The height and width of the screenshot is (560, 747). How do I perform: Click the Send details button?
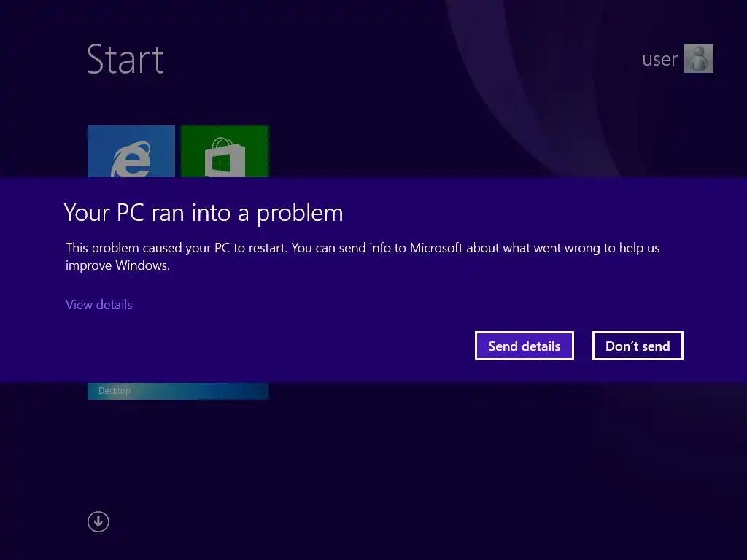coord(524,346)
